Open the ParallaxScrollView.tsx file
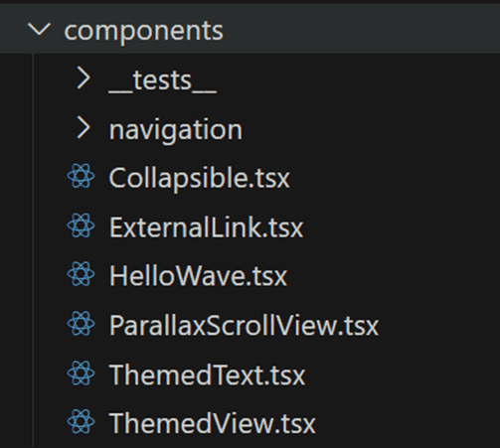 [244, 326]
